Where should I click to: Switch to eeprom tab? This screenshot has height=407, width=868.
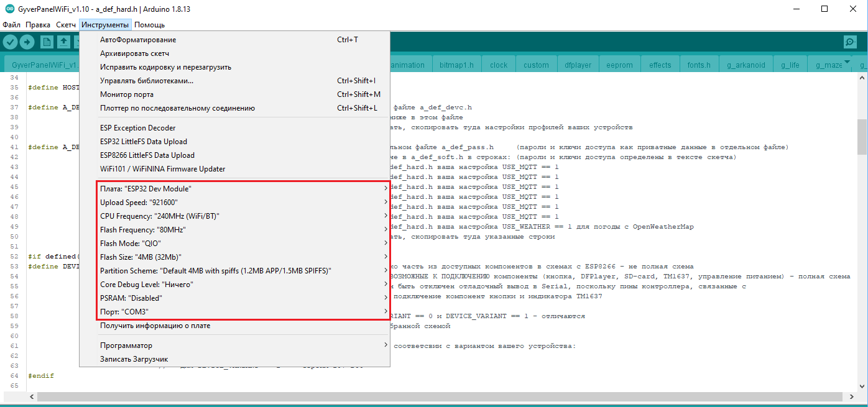pos(619,65)
